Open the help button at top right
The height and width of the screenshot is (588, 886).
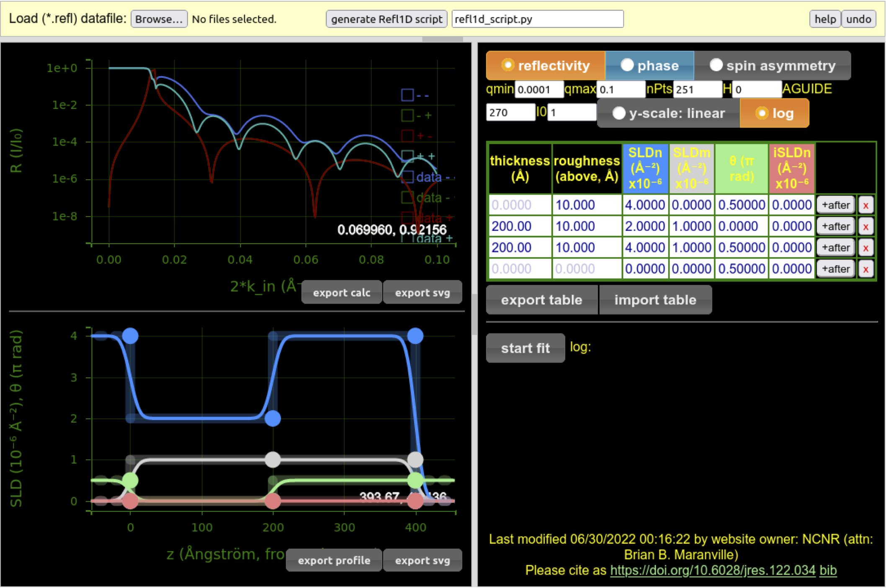point(824,19)
